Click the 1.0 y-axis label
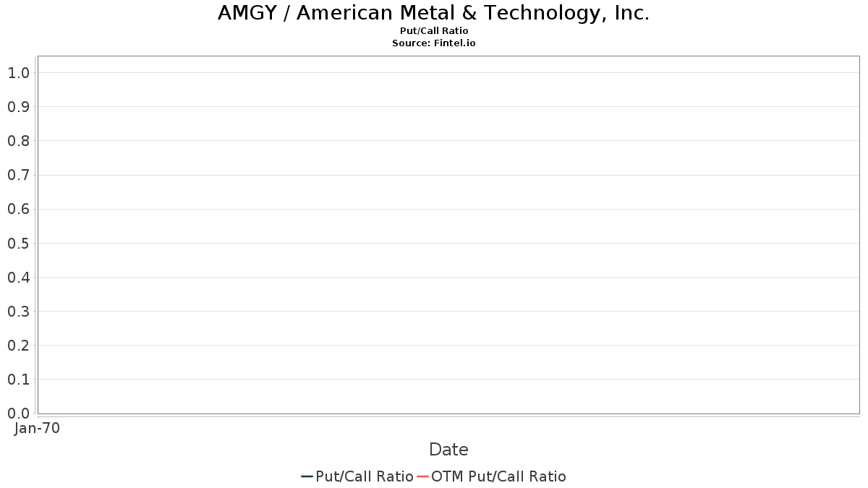 pos(19,73)
